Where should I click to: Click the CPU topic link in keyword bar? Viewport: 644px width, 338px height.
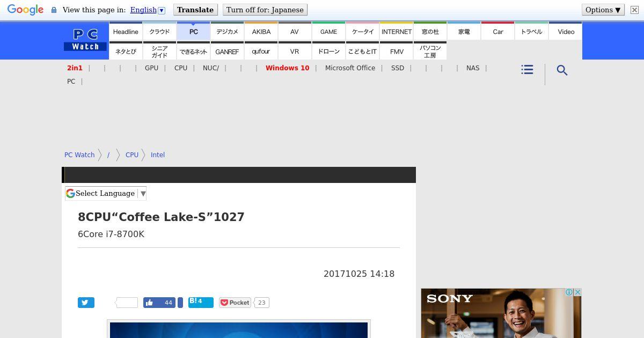[x=181, y=68]
